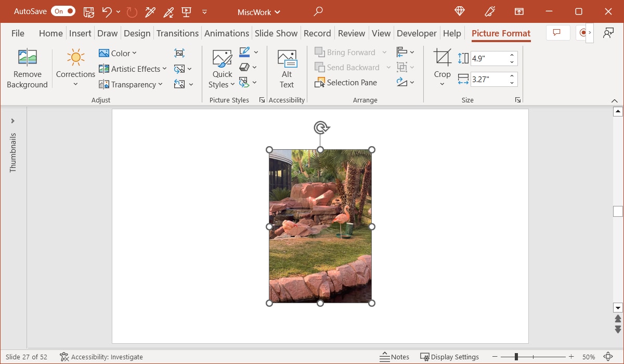Switch to the Animations tab
Screen dimensions: 624x364
click(x=227, y=33)
